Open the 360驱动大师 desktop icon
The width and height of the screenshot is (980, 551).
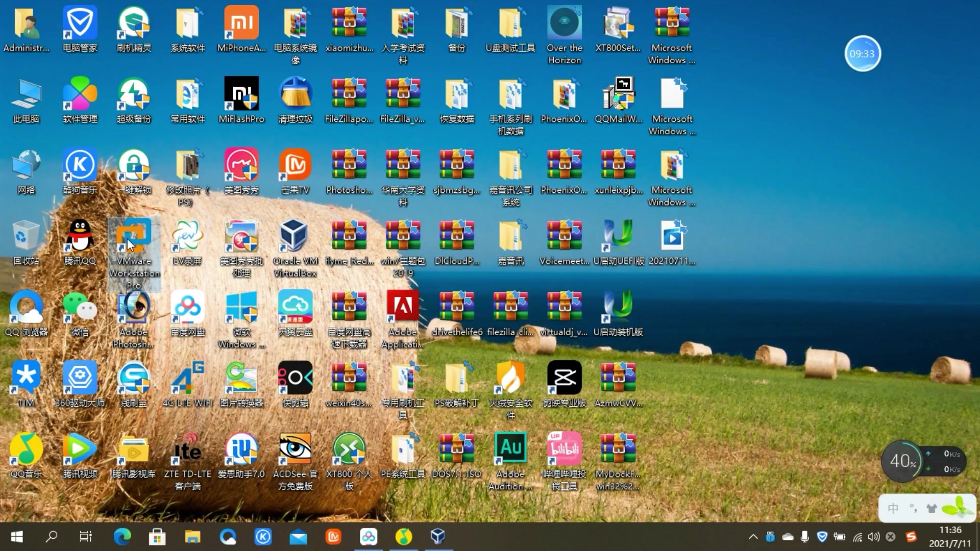80,384
